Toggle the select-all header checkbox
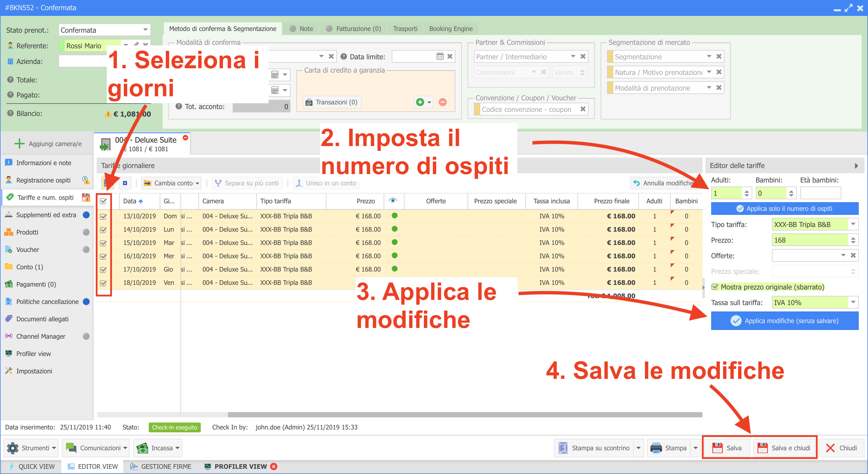Image resolution: width=868 pixels, height=474 pixels. pos(104,201)
